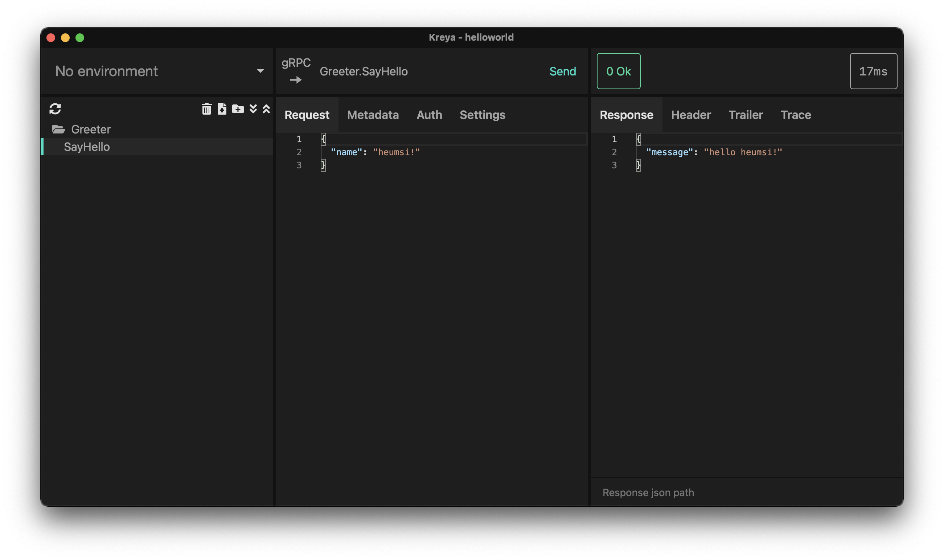
Task: Click the gRPC arrow method type icon
Action: pyautogui.click(x=296, y=80)
